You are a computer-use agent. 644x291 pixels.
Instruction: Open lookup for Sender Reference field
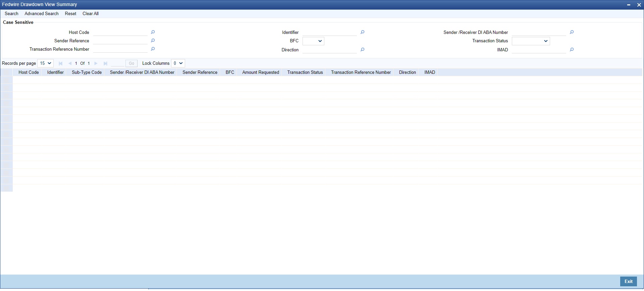click(x=153, y=41)
